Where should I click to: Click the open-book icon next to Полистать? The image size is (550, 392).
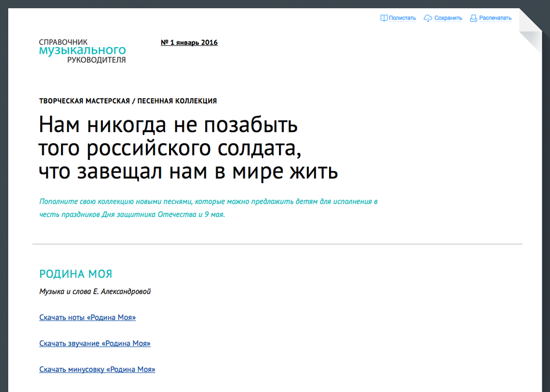point(384,18)
